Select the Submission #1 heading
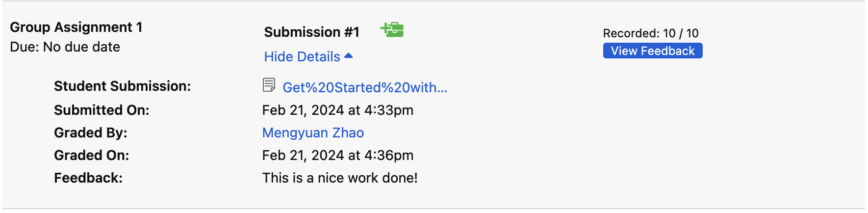The width and height of the screenshot is (868, 213). tap(312, 32)
